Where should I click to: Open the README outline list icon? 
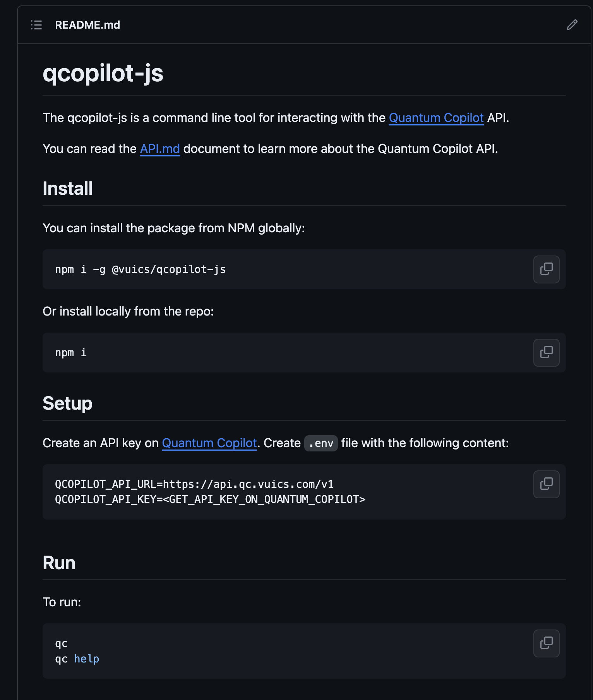tap(36, 25)
